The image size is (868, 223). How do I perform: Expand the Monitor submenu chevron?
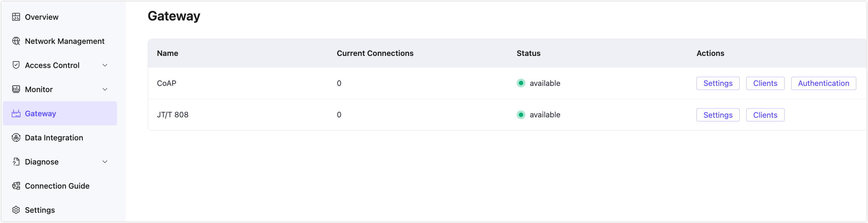105,89
